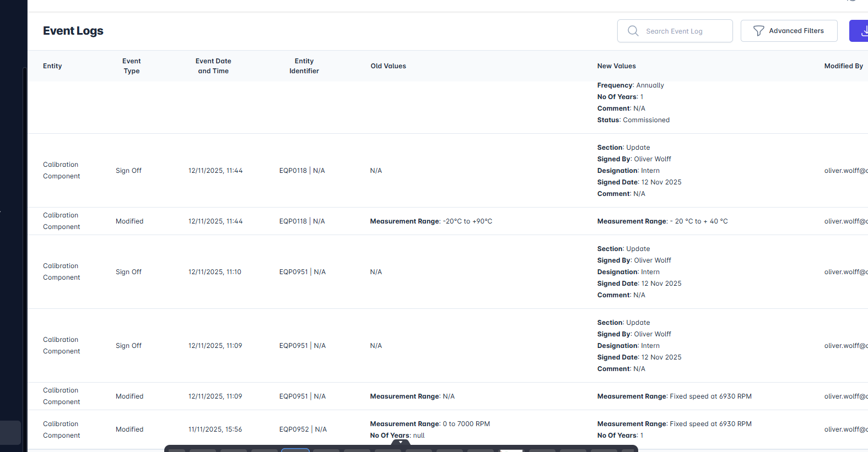The height and width of the screenshot is (452, 868).
Task: Click the Event Date and Time column header
Action: click(x=213, y=66)
